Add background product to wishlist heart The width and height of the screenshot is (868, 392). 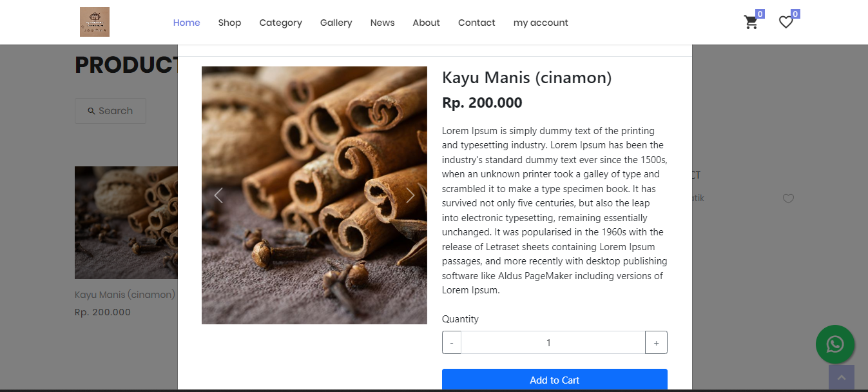pos(787,199)
